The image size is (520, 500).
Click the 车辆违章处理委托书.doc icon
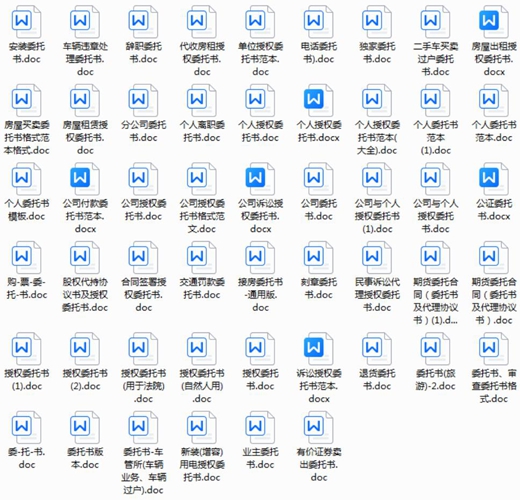click(x=85, y=22)
